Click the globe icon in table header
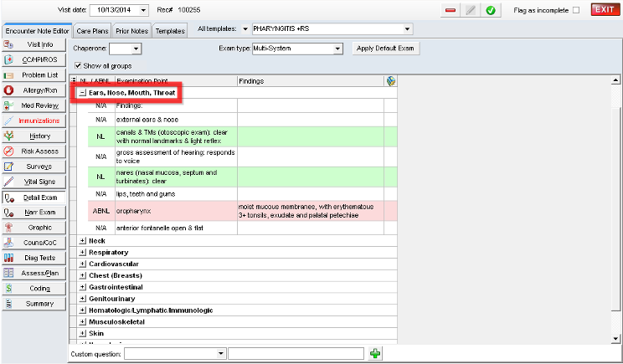 tap(391, 81)
